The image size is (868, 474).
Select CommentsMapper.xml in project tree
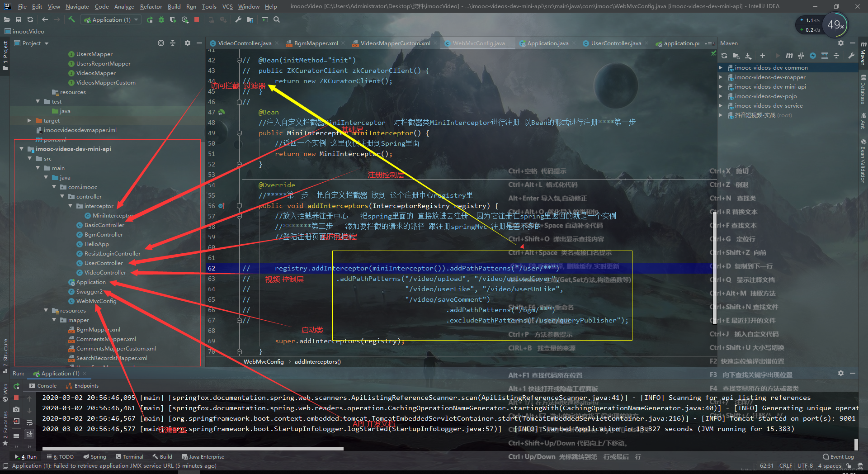(x=102, y=339)
